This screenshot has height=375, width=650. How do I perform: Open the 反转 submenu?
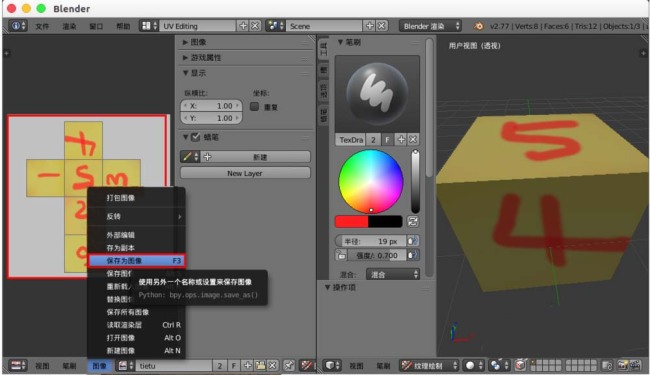coord(136,216)
